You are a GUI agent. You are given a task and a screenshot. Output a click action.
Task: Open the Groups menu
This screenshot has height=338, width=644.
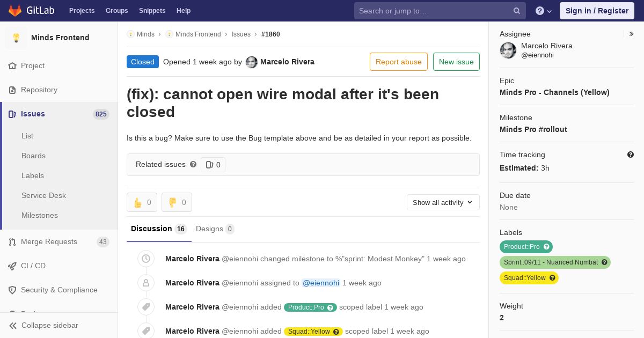116,11
